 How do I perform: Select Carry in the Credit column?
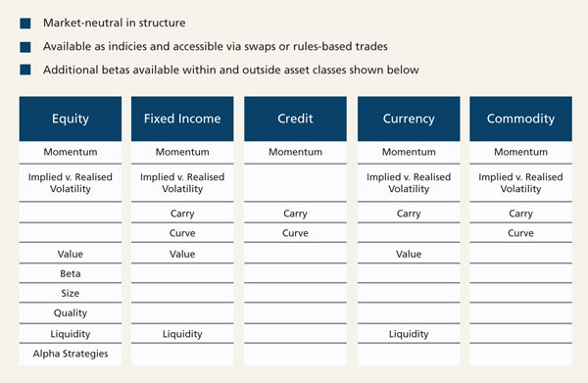coord(295,214)
